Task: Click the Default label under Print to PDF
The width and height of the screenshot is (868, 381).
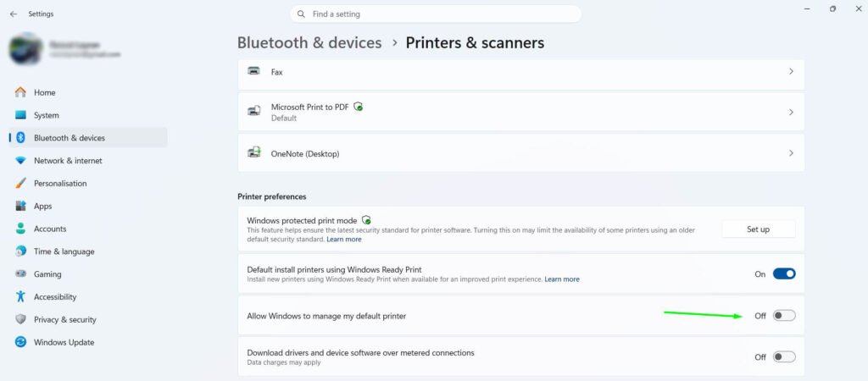Action: 284,118
